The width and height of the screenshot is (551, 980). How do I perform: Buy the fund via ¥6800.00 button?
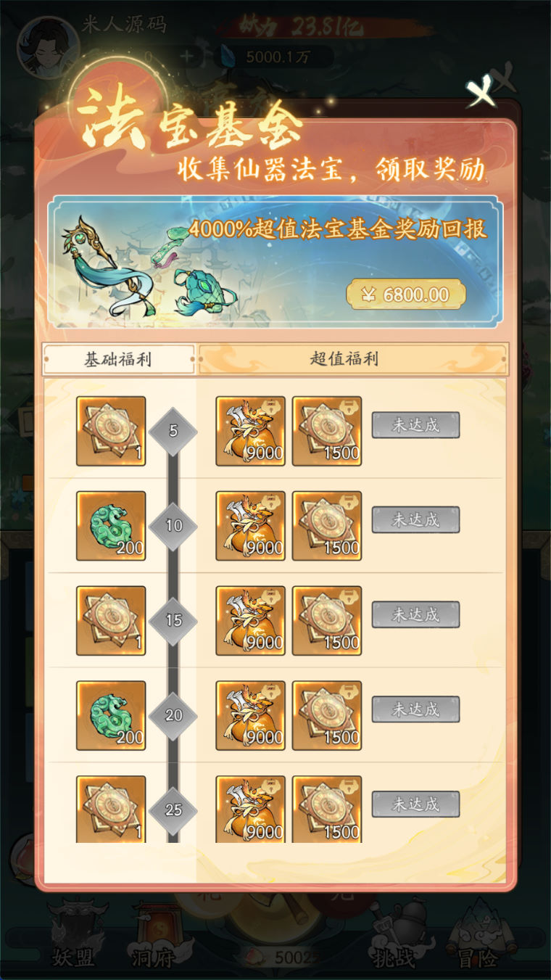click(x=406, y=295)
